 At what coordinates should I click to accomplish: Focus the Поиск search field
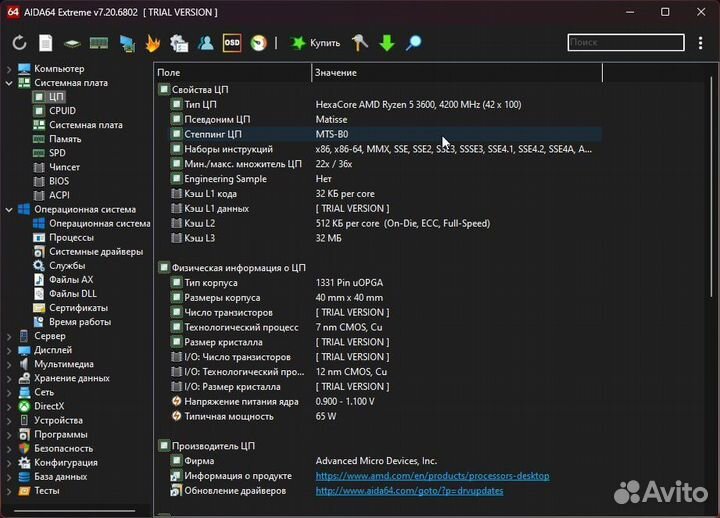point(626,42)
